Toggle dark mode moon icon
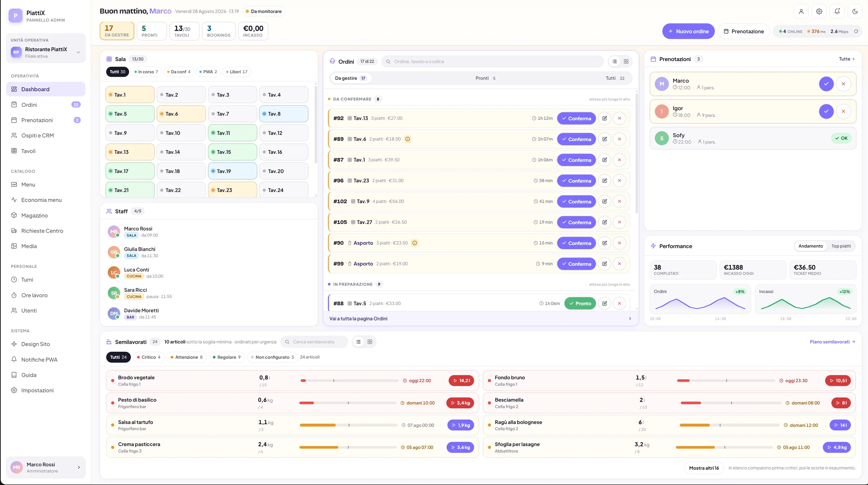The width and height of the screenshot is (868, 485). point(855,11)
